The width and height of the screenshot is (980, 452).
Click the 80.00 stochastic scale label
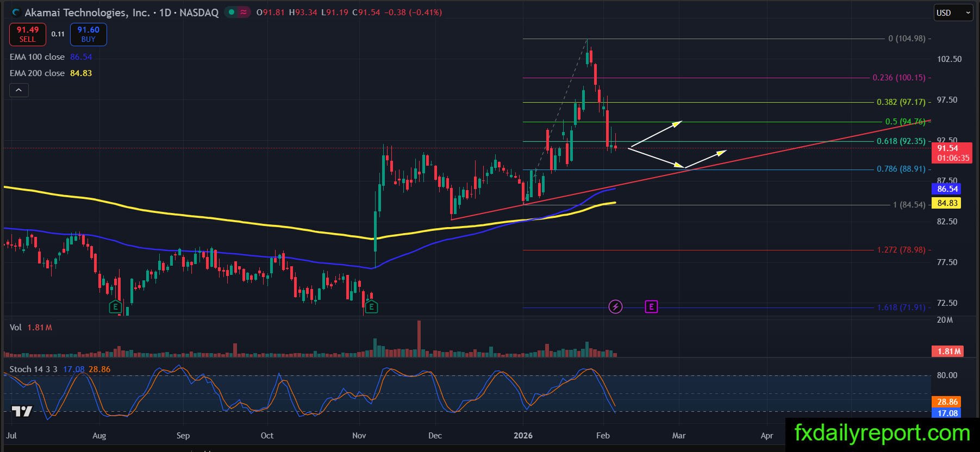click(947, 375)
